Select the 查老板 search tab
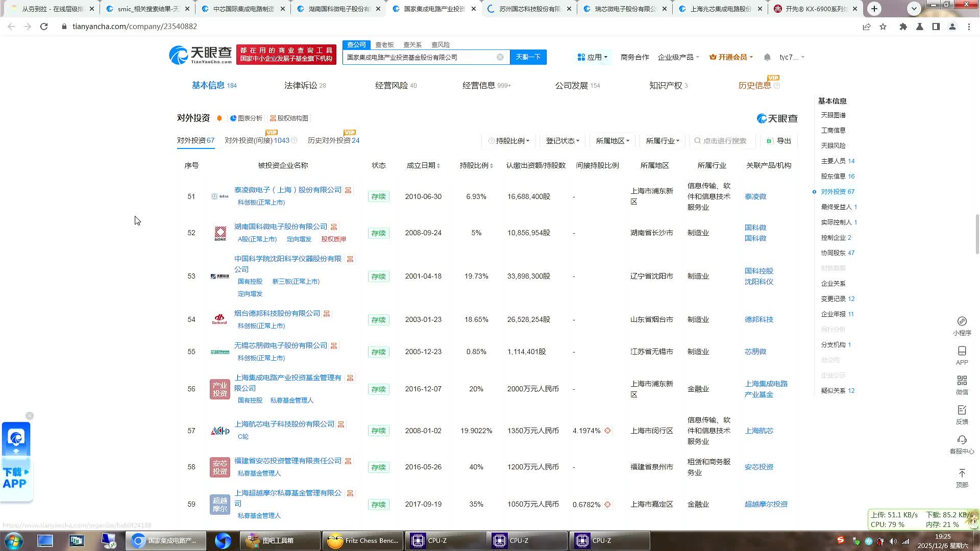This screenshot has height=551, width=980. [384, 44]
